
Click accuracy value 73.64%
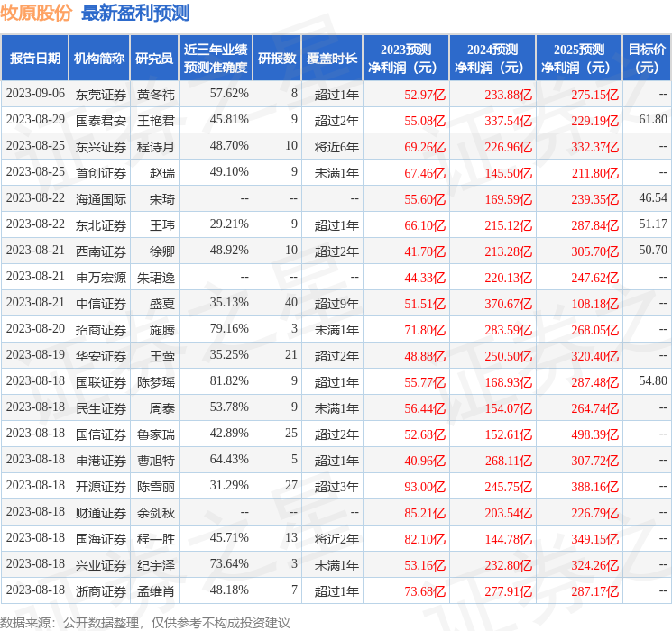pos(229,563)
